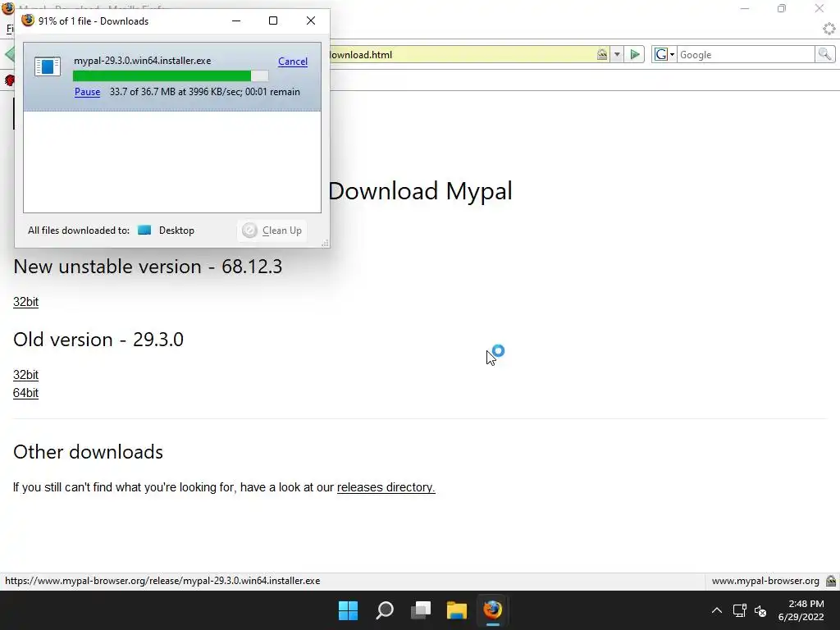Select the mypal-29.3.0.win64.installer.exe file name
840x630 pixels.
coord(143,61)
